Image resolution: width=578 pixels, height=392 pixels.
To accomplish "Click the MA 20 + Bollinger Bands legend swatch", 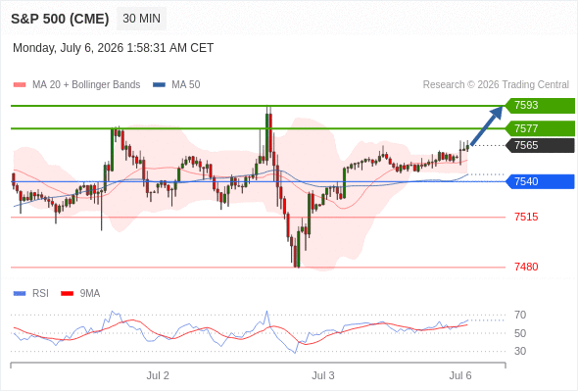I will point(20,85).
